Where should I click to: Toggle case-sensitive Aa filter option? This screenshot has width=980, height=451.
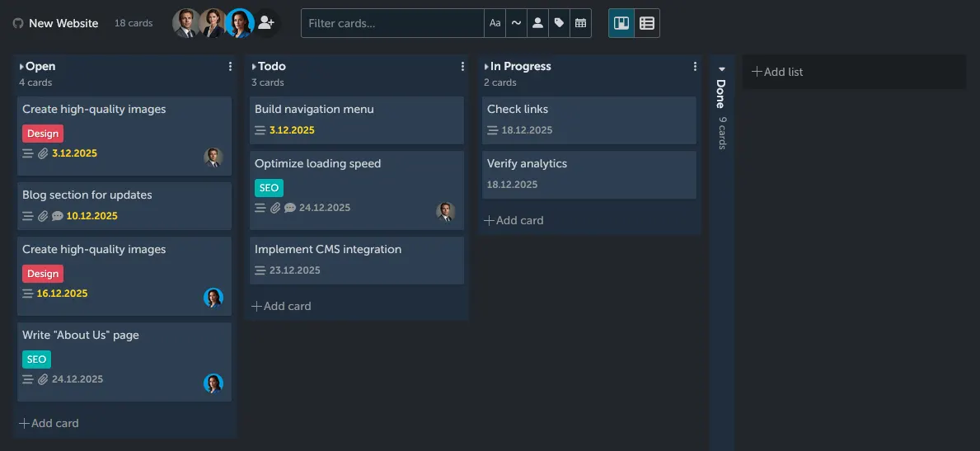click(x=495, y=23)
